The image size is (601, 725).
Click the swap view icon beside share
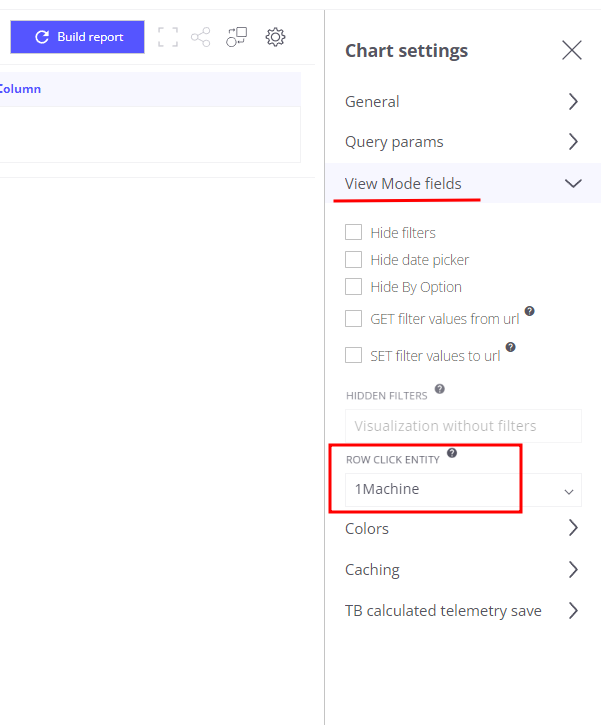236,37
